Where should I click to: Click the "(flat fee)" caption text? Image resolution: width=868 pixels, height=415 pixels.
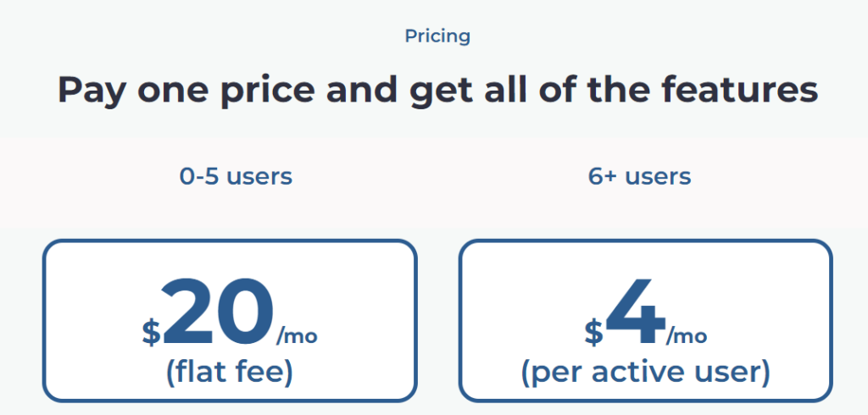230,373
